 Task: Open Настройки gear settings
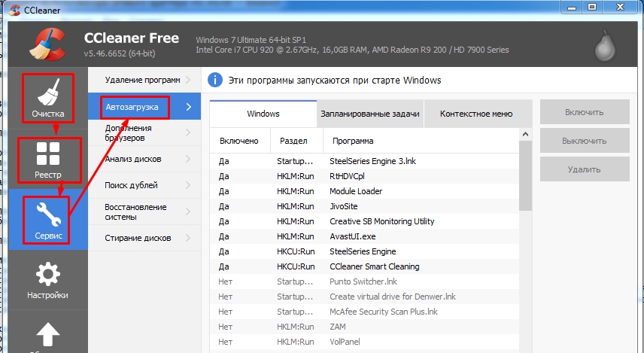tap(47, 280)
